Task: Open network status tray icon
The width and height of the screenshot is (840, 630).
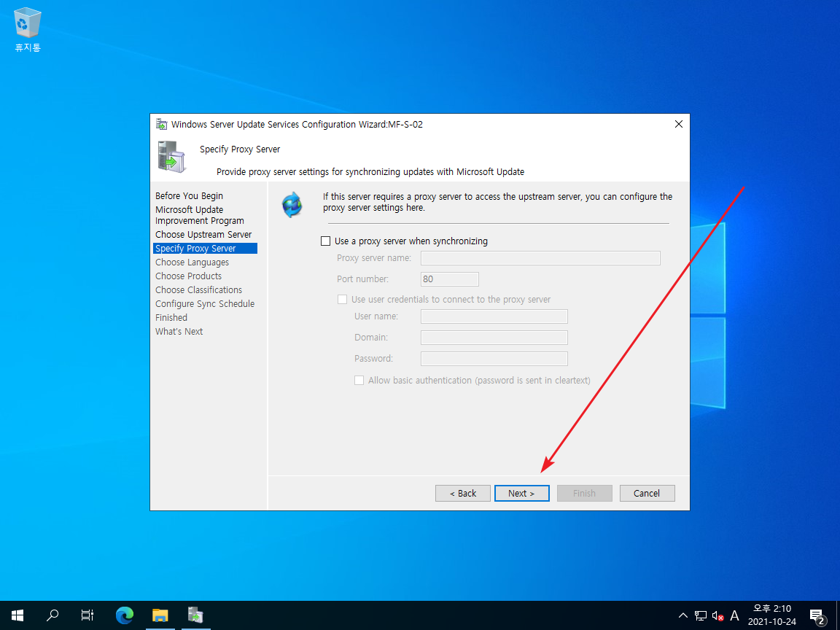Action: click(700, 615)
